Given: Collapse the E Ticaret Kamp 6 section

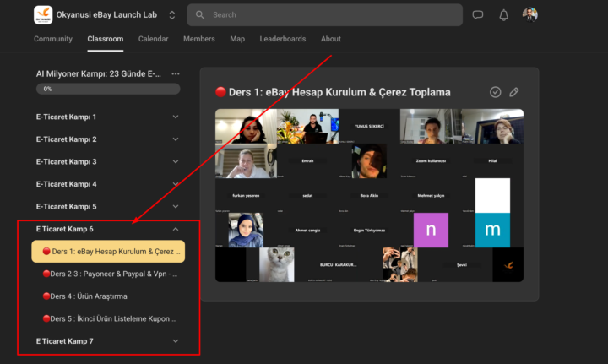Looking at the screenshot, I should pyautogui.click(x=176, y=229).
